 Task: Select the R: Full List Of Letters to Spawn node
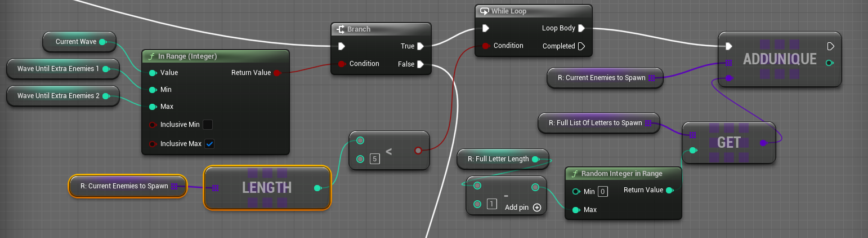[x=599, y=123]
